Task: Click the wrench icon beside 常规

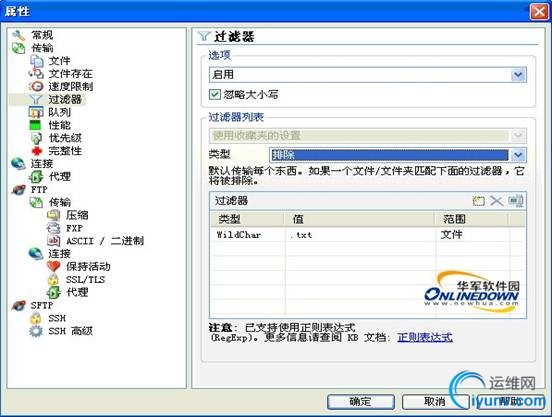Action: pyautogui.click(x=18, y=35)
